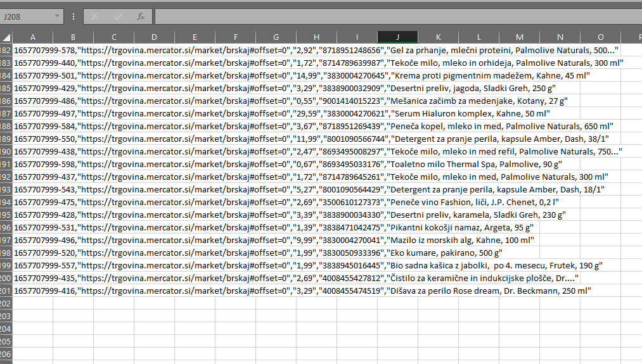Select row 187 header
The height and width of the screenshot is (364, 642).
click(x=6, y=113)
